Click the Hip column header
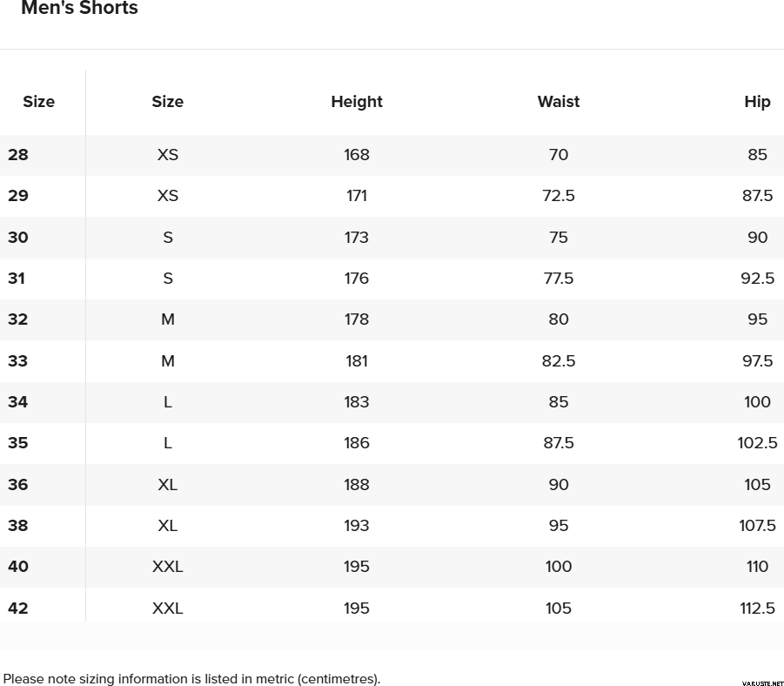Viewport: 784px width, 686px height. coord(757,102)
